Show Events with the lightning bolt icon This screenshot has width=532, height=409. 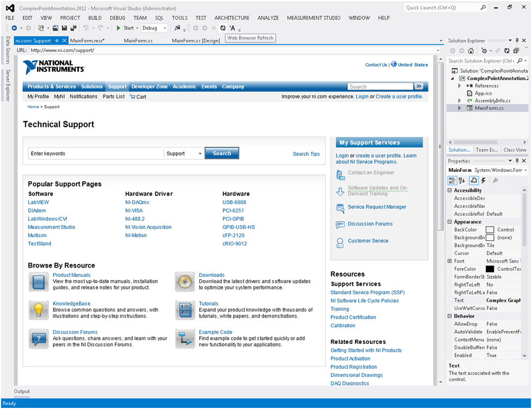(x=483, y=181)
